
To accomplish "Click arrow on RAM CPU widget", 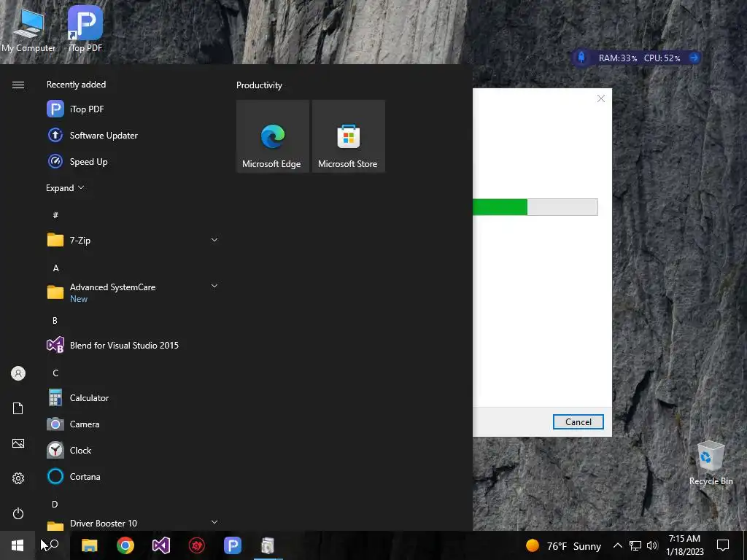I will [x=694, y=58].
